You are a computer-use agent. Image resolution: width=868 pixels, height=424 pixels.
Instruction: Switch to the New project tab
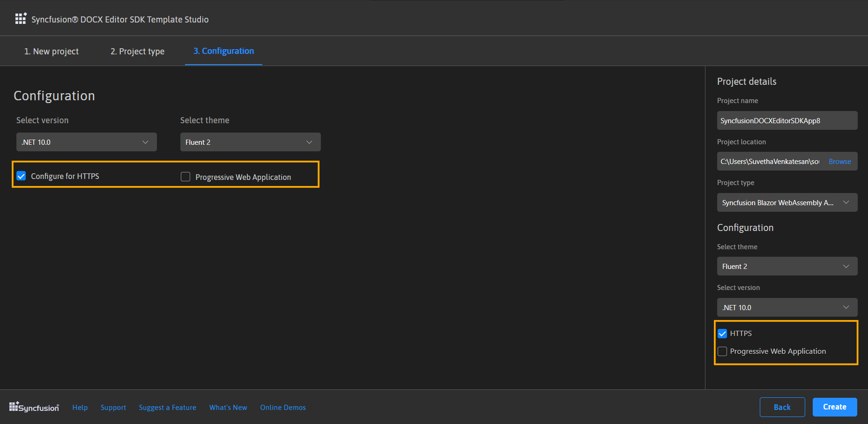[x=52, y=51]
